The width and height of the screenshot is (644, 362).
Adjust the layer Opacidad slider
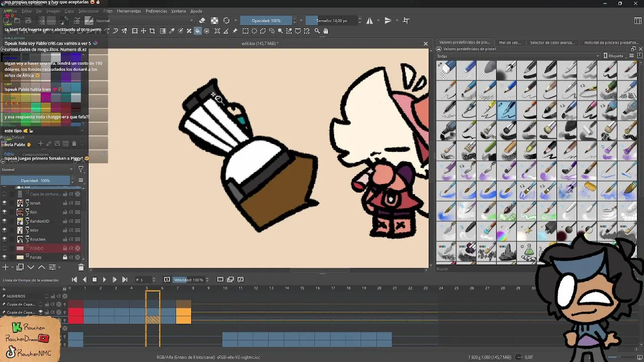coord(35,180)
